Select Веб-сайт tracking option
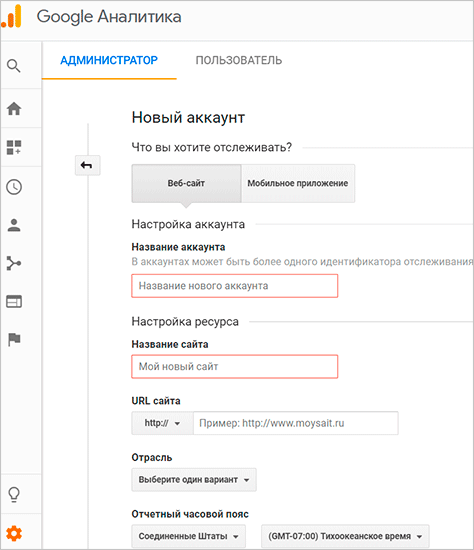 [x=186, y=183]
